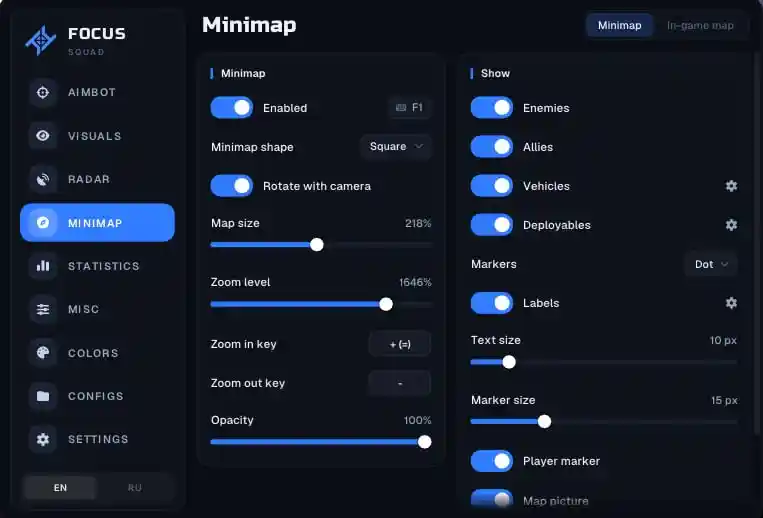Open Deployables gear settings icon
This screenshot has width=763, height=518.
pyautogui.click(x=731, y=225)
